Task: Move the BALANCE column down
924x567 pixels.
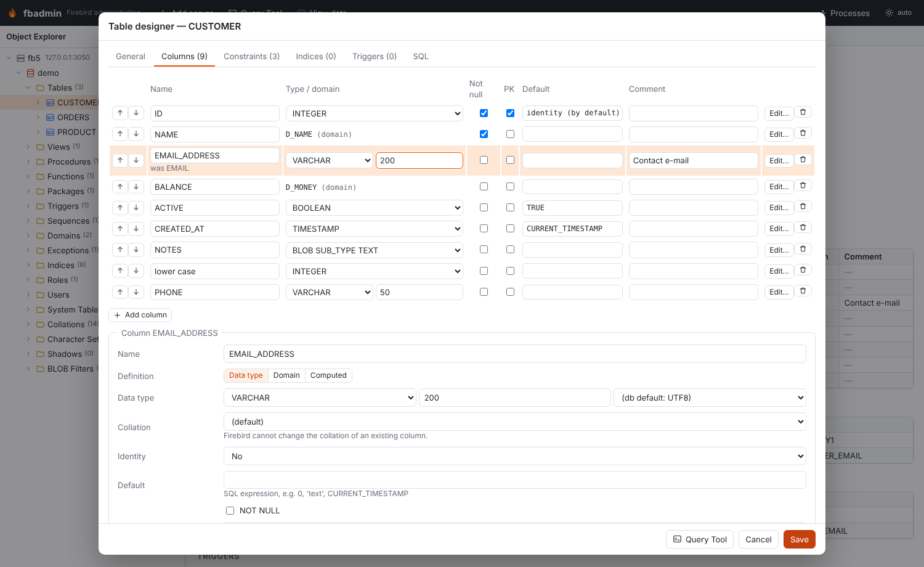Action: point(136,187)
